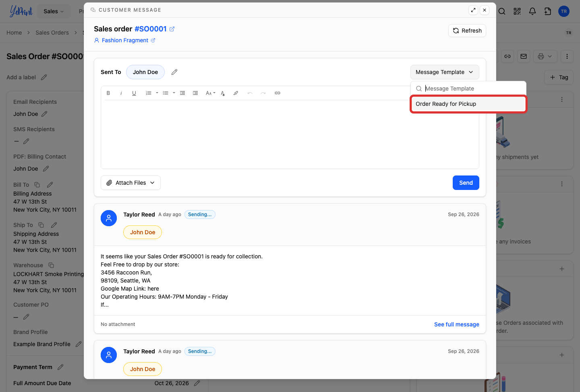580x392 pixels.
Task: Pick the highlight color tool
Action: [x=236, y=93]
